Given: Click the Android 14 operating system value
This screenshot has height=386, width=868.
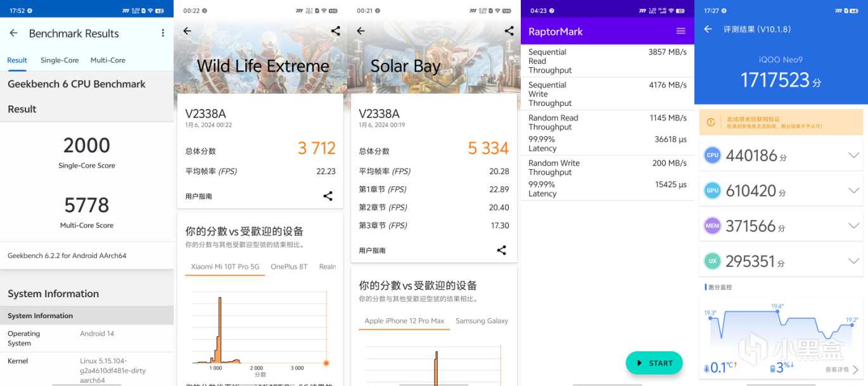Looking at the screenshot, I should click(x=97, y=333).
